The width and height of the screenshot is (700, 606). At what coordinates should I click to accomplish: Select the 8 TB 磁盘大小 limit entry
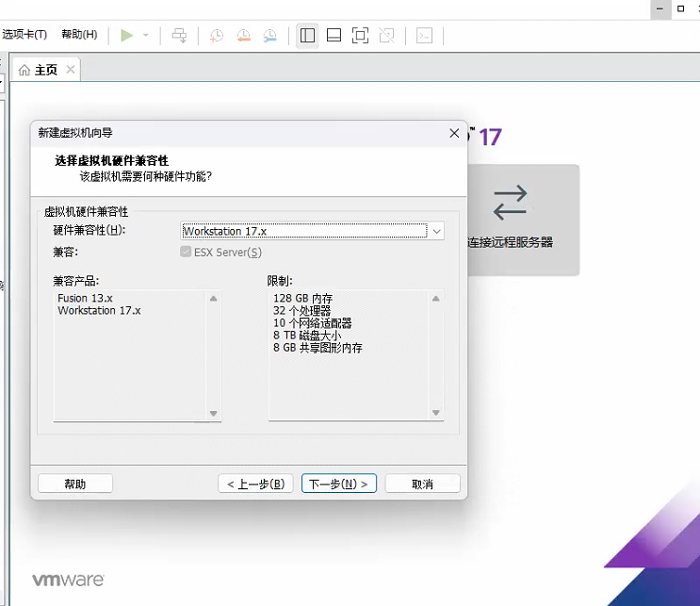tap(307, 335)
